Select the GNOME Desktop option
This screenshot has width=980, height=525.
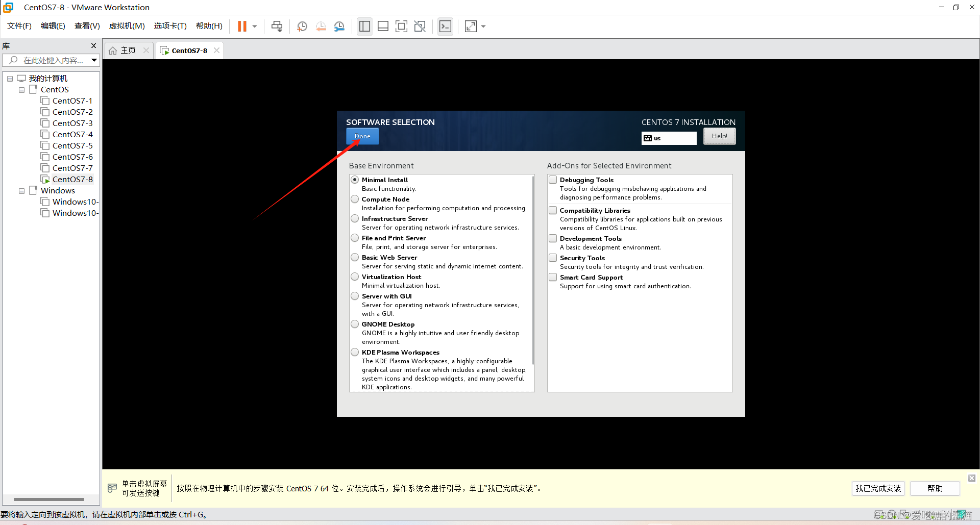coord(355,324)
